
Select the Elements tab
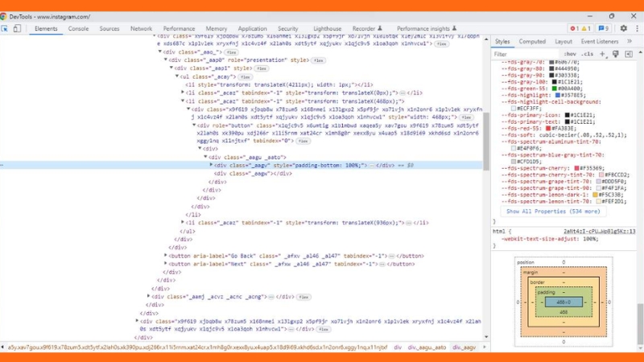coord(46,29)
